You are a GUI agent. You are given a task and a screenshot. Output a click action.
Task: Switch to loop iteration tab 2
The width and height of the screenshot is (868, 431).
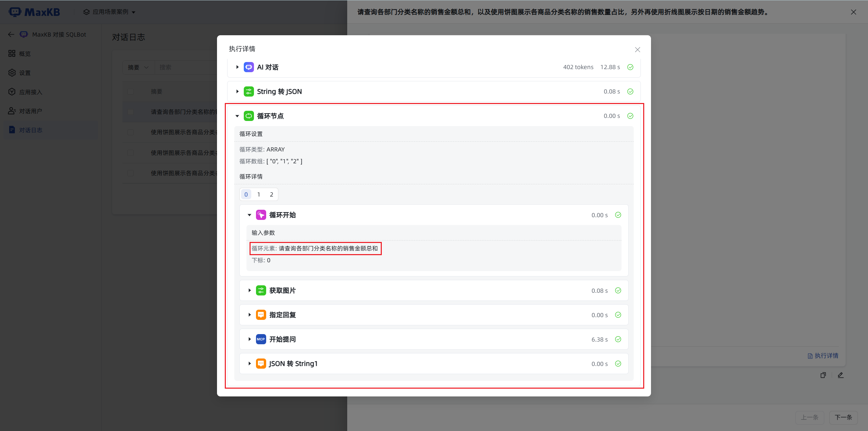coord(271,194)
